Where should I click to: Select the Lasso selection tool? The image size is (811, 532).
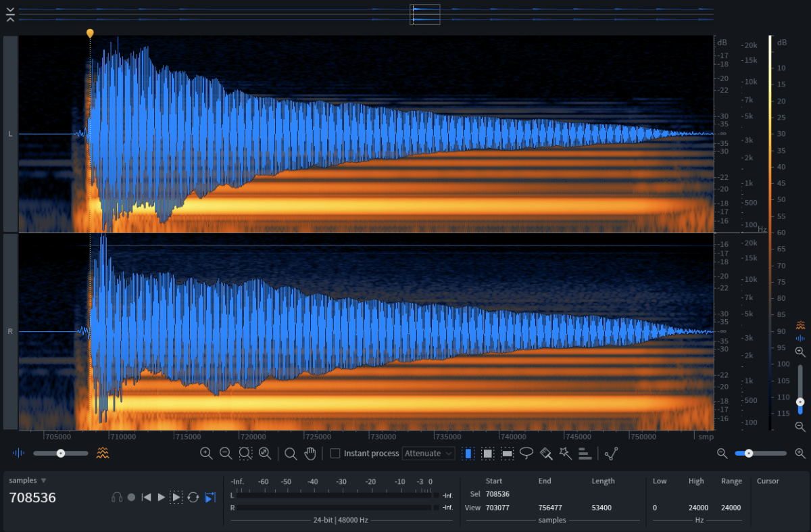pos(526,453)
